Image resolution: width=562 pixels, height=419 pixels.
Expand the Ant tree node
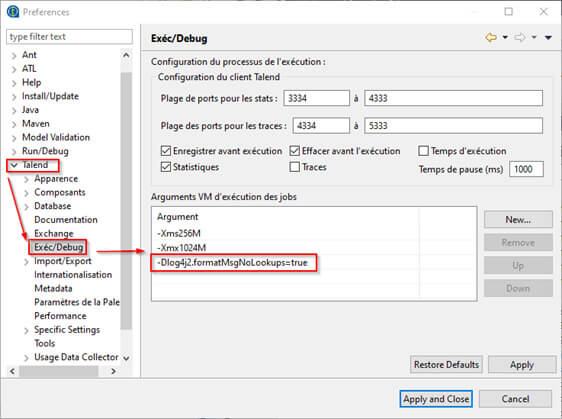(14, 56)
